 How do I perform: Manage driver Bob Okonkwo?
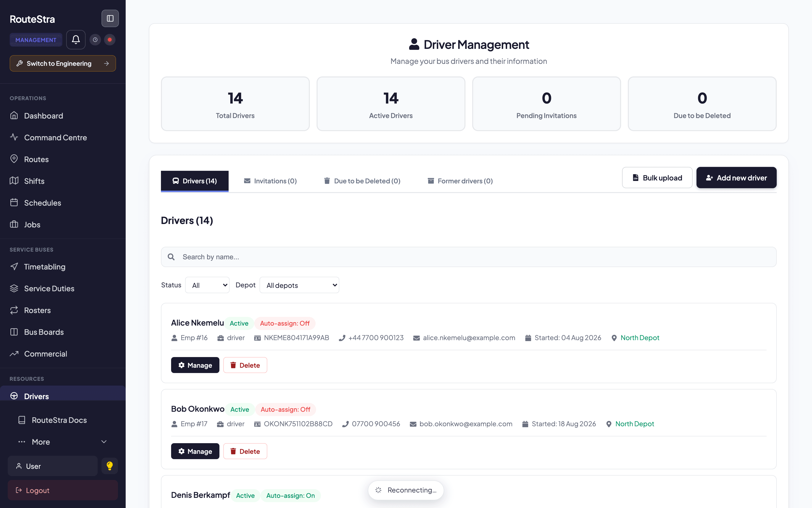pyautogui.click(x=195, y=451)
